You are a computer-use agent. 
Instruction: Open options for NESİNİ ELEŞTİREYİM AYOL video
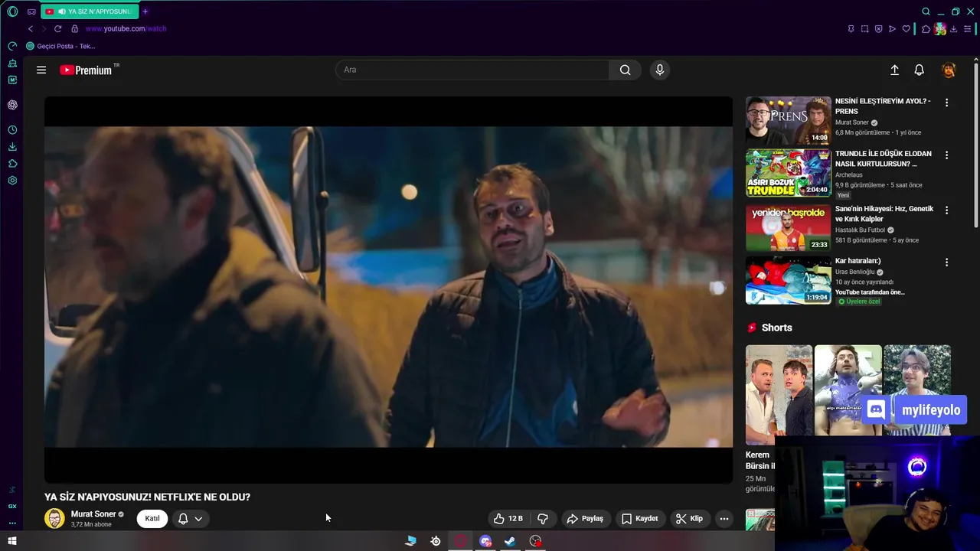coord(946,103)
